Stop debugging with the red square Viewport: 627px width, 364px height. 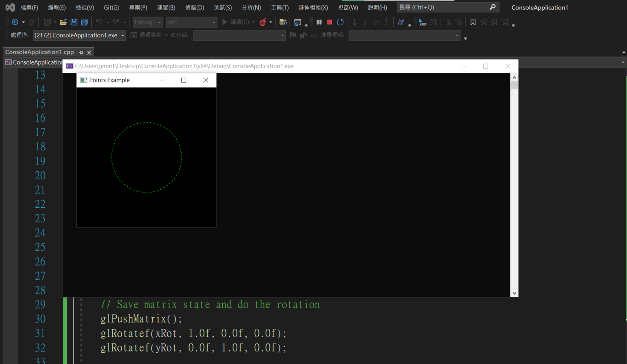[329, 22]
